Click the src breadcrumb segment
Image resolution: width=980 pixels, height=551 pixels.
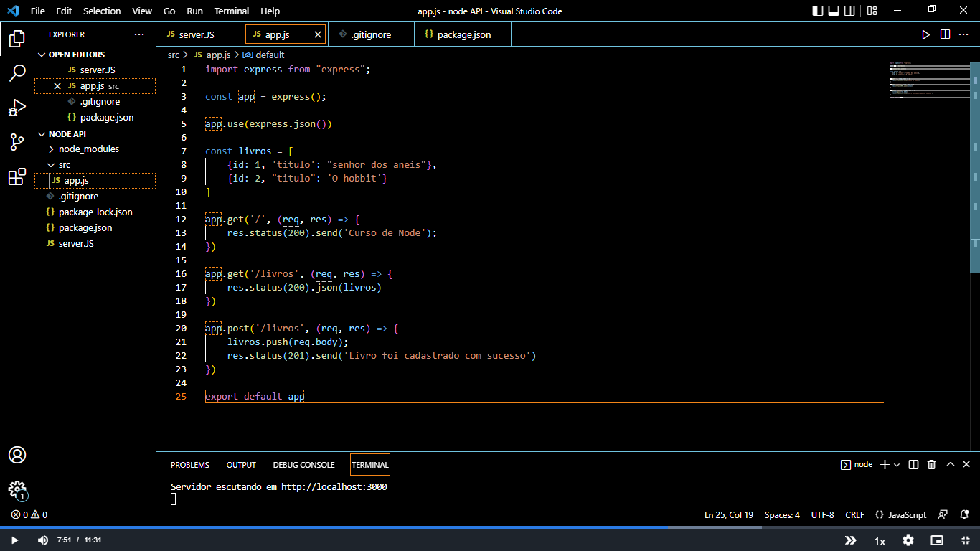click(x=174, y=55)
